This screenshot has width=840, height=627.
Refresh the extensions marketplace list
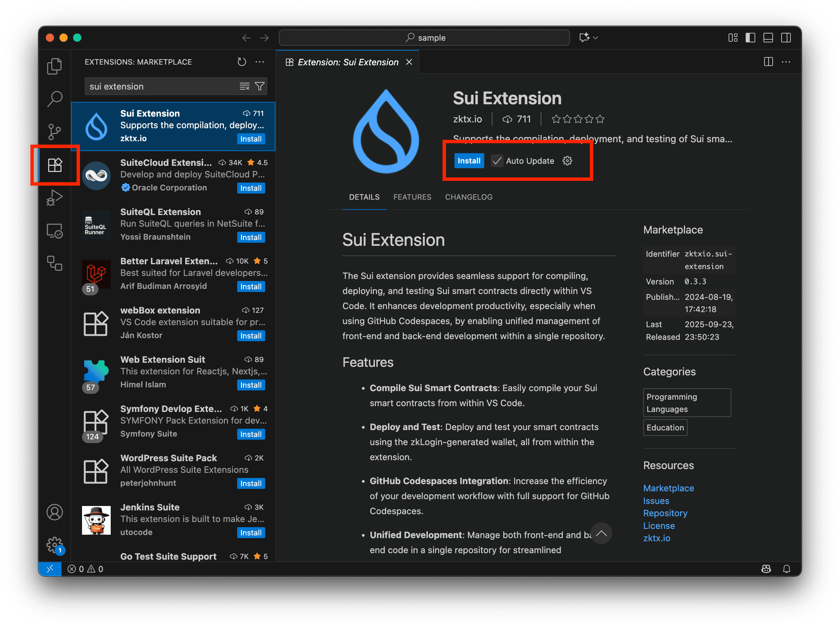click(242, 62)
